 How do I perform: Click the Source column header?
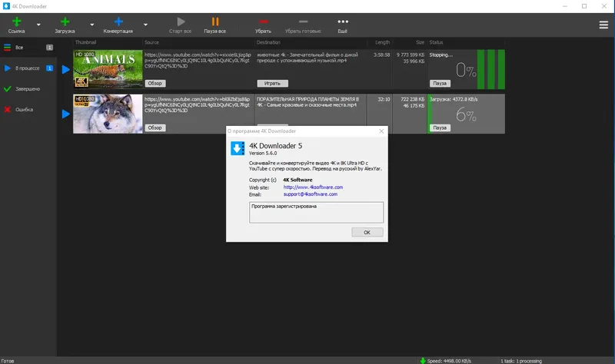tap(151, 42)
